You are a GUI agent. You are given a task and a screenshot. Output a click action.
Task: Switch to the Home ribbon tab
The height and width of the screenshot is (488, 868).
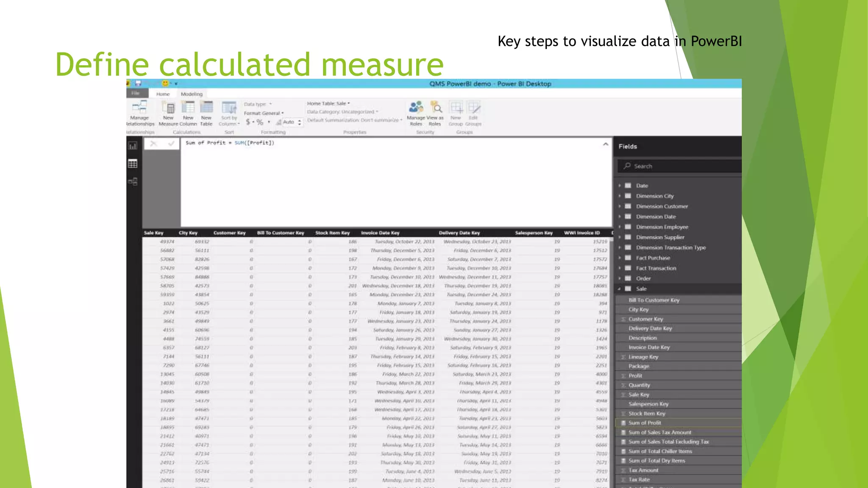tap(163, 94)
